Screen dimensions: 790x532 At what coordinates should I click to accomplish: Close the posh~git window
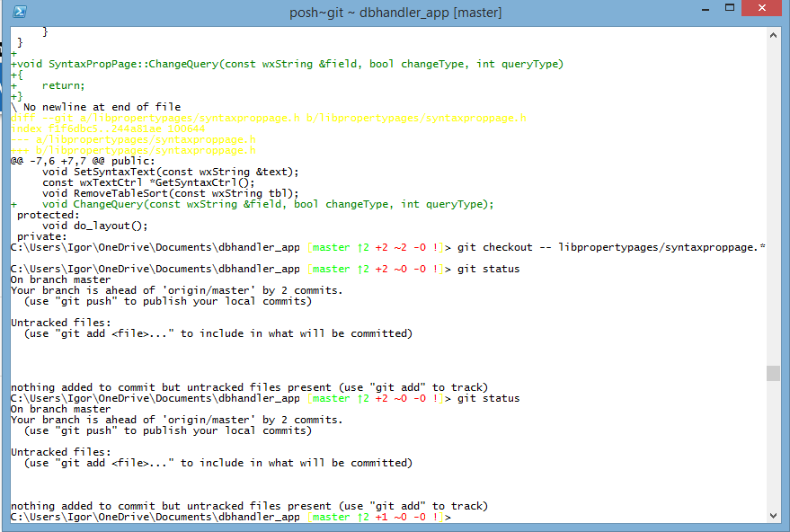762,8
